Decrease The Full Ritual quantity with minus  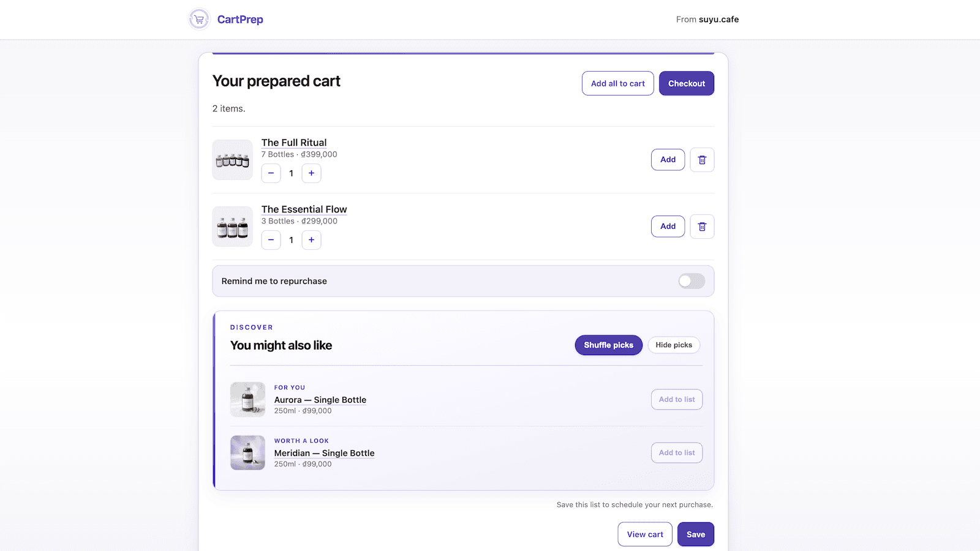(x=271, y=173)
